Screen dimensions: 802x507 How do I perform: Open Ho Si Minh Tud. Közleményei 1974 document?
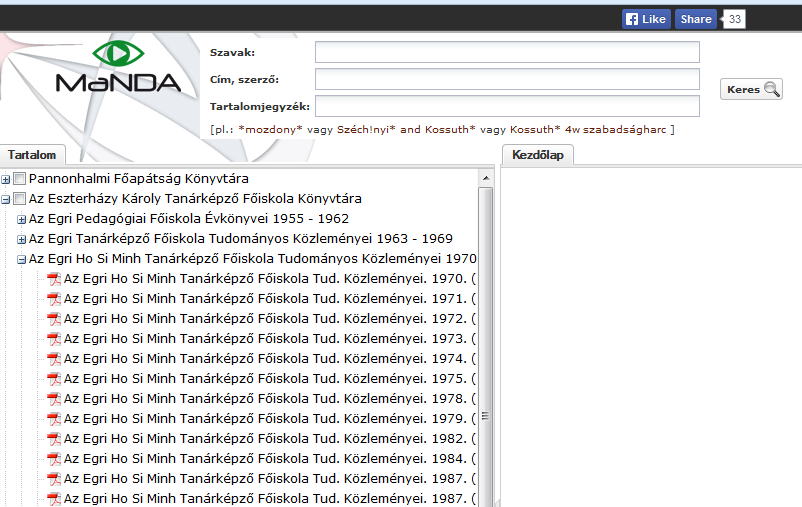point(270,359)
